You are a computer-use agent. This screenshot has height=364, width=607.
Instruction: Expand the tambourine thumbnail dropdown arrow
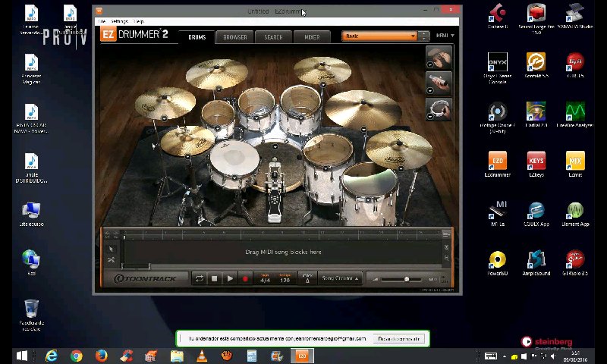pyautogui.click(x=430, y=117)
